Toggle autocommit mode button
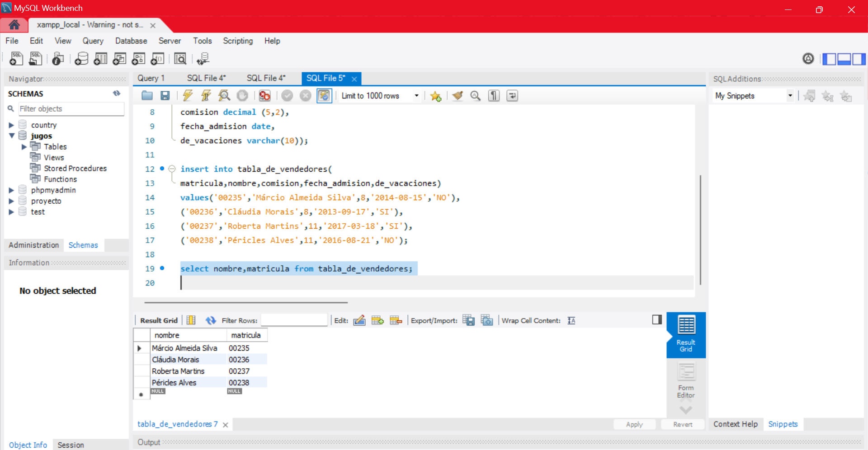 [x=324, y=95]
